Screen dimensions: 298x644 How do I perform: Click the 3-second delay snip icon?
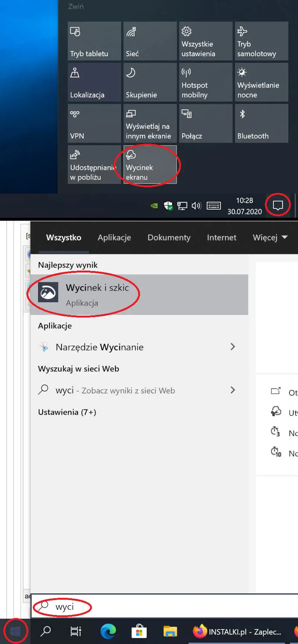tap(276, 432)
